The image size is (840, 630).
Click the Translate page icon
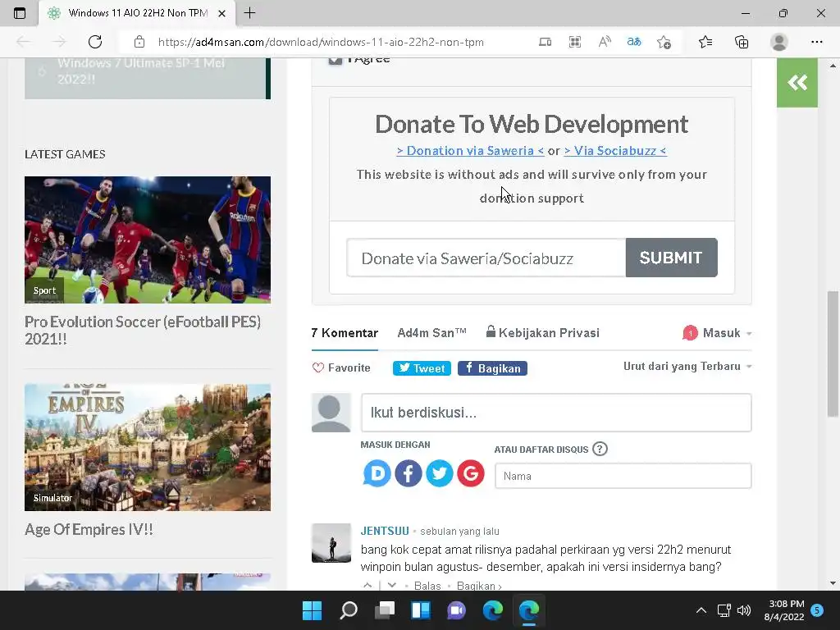[x=634, y=42]
